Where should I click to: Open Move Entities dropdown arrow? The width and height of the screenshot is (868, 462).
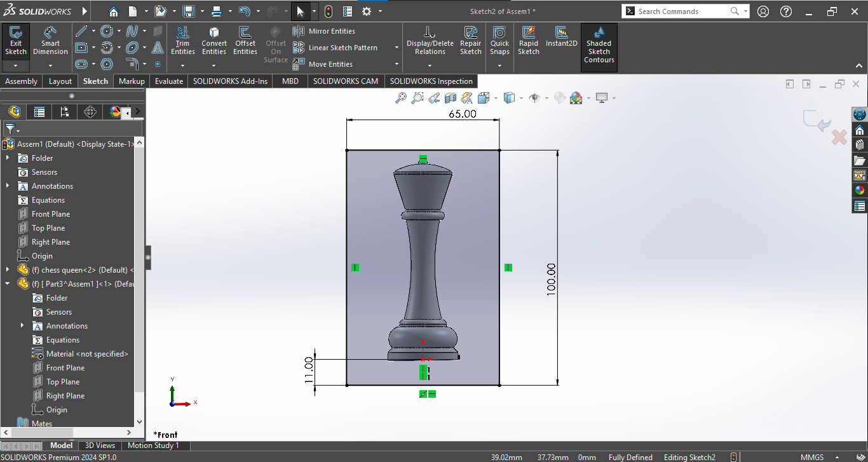tap(397, 64)
